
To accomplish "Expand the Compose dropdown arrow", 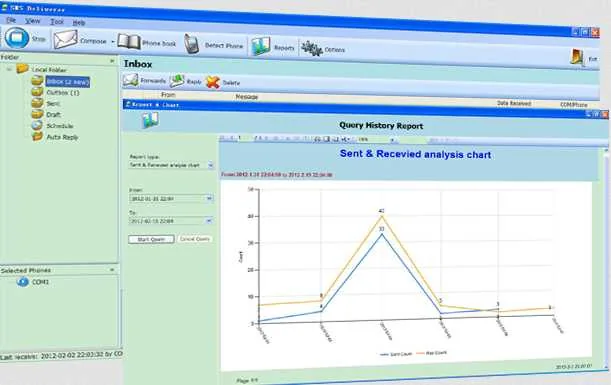I will coord(113,41).
